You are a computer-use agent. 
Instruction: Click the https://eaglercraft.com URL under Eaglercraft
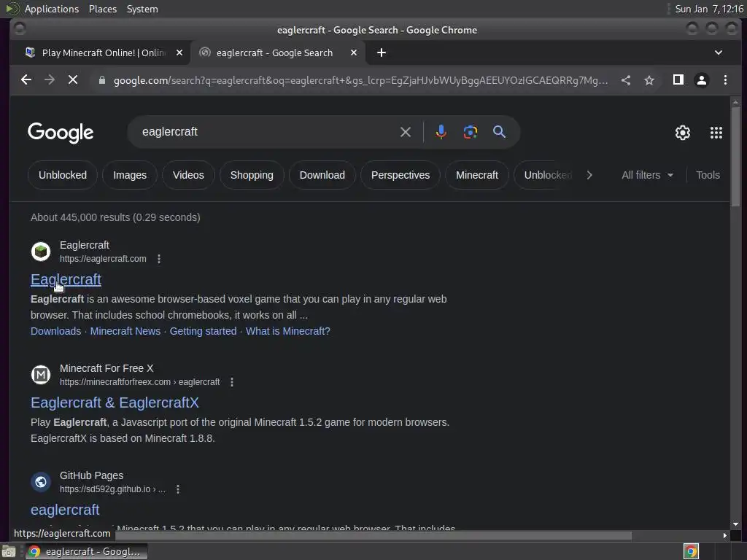(103, 259)
